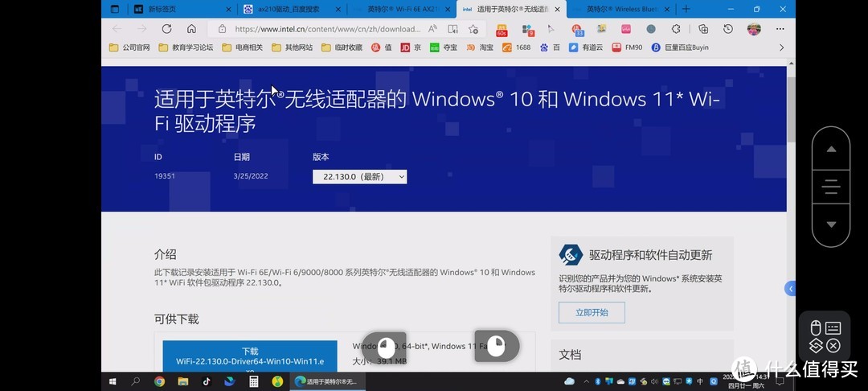The image size is (868, 391).
Task: Switch to the 英特尔 Wireless Bluetooth tab
Action: pyautogui.click(x=621, y=9)
